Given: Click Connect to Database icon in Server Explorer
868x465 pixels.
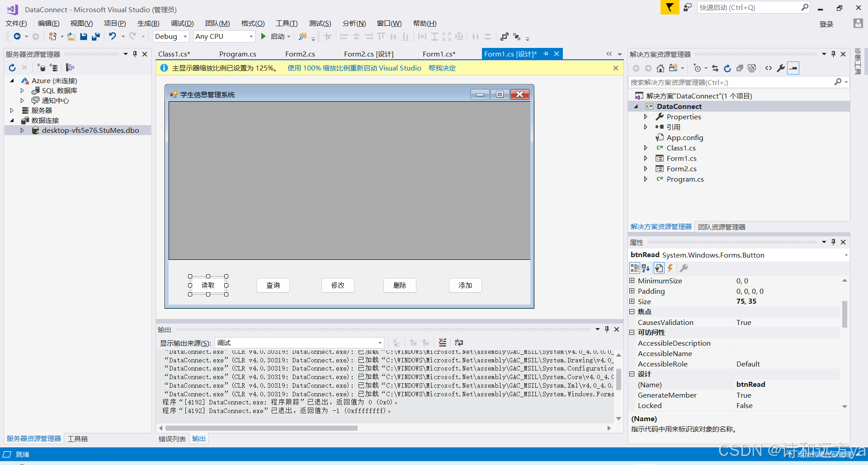Looking at the screenshot, I should [x=42, y=68].
